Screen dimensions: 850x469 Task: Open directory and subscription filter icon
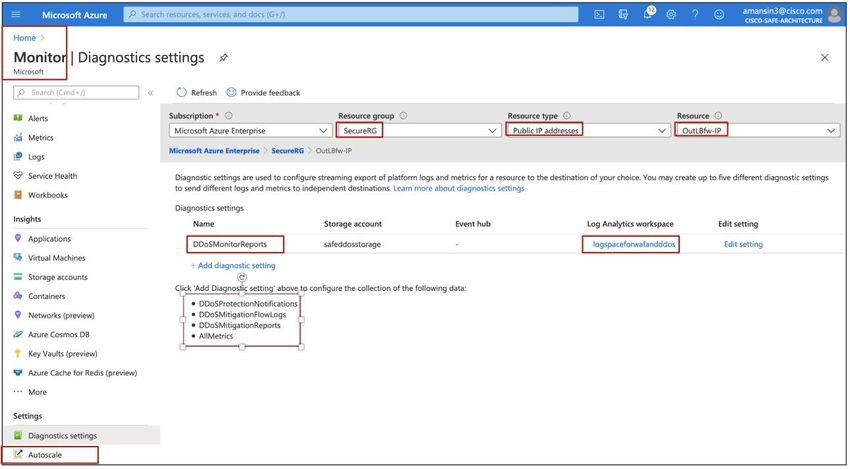(623, 15)
